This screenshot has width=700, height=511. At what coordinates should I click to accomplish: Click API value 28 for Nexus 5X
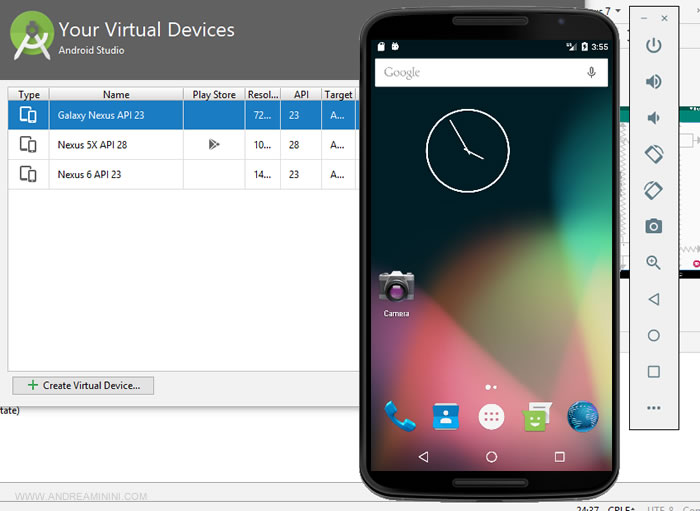294,145
